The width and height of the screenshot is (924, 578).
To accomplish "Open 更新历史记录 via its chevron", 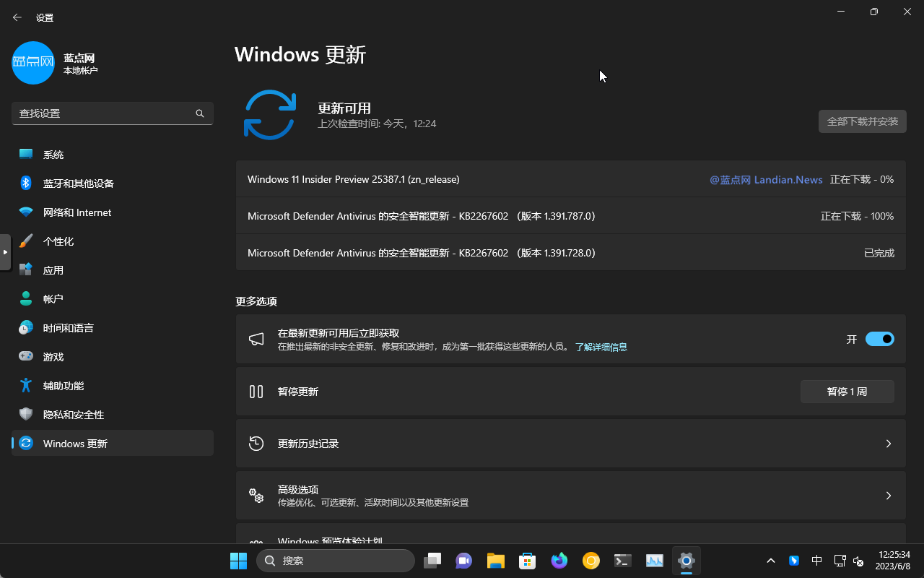I will (x=889, y=444).
